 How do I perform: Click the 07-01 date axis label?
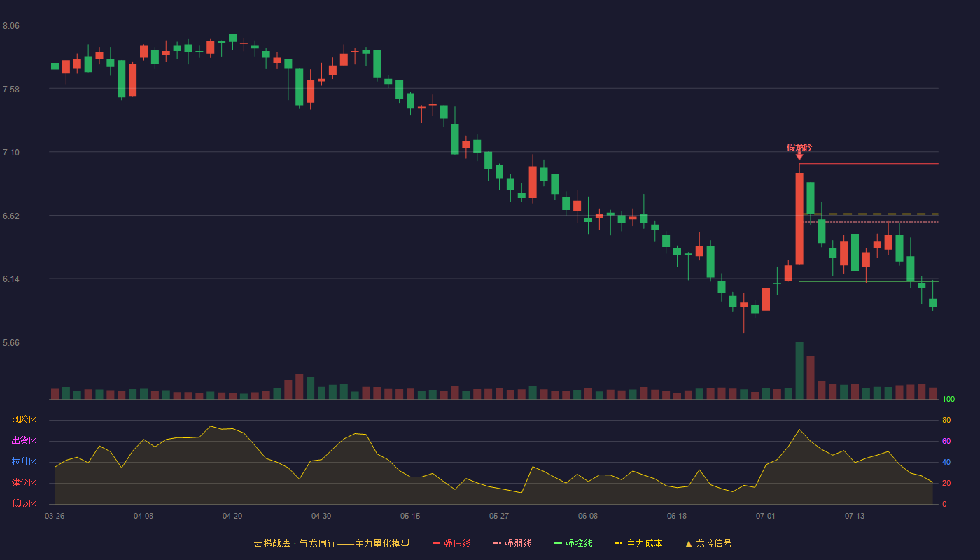tap(766, 516)
